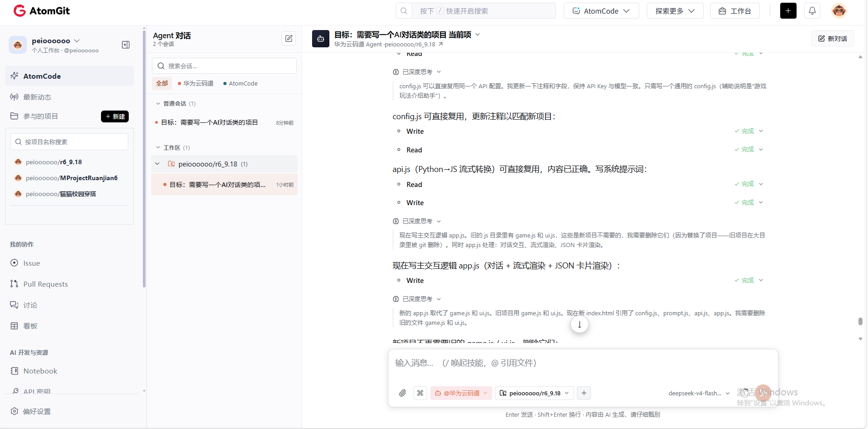Viewport: 868px width, 429px height.
Task: Open the 8分钟前 conversation 目标：需要写一个AI对话类的项目
Action: coord(224,122)
